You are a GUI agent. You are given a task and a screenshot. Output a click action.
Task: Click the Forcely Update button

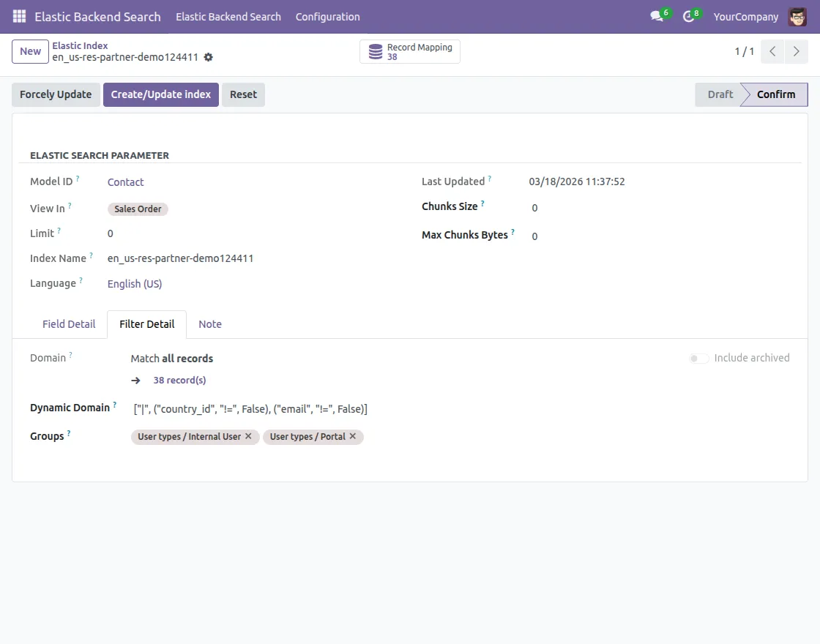coord(56,94)
